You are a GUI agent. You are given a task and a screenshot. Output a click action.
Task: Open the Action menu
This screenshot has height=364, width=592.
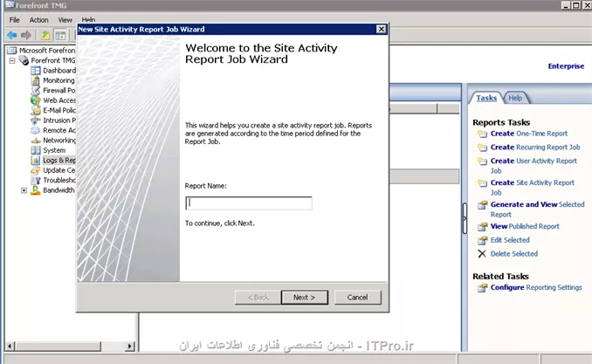(x=39, y=20)
